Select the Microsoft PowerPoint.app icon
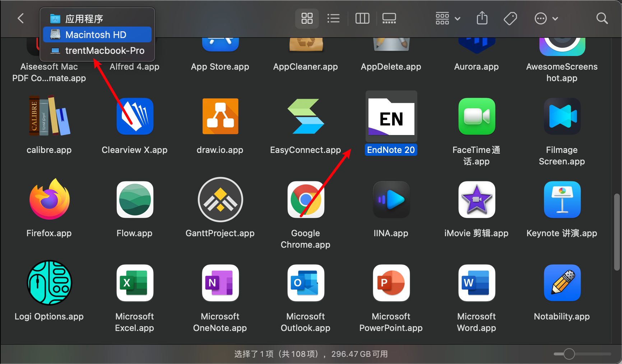 click(x=391, y=283)
